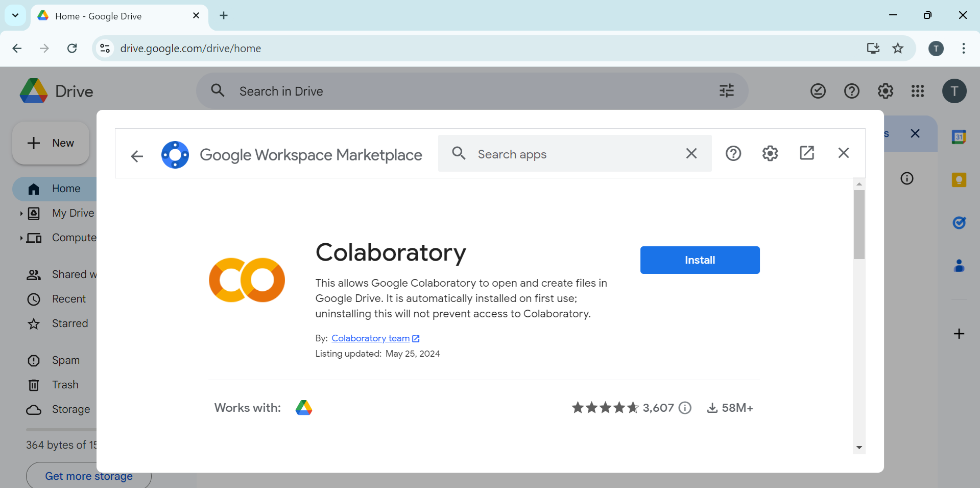Open the Google Apps launcher grid
Screen dimensions: 980x488
[x=918, y=91]
